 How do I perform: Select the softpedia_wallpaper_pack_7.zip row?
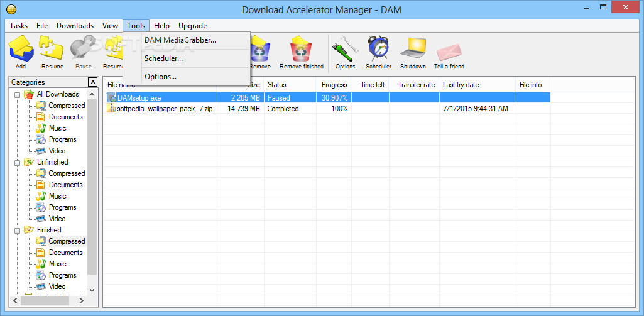(x=328, y=109)
